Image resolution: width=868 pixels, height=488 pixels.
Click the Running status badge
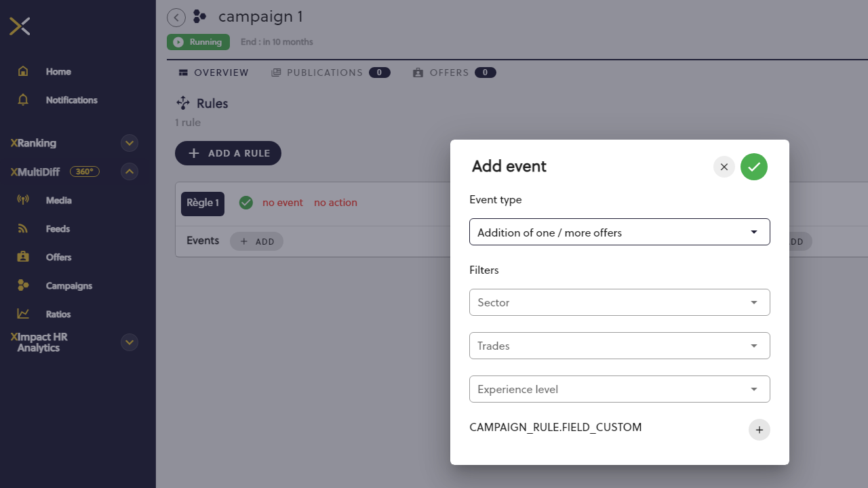(198, 42)
